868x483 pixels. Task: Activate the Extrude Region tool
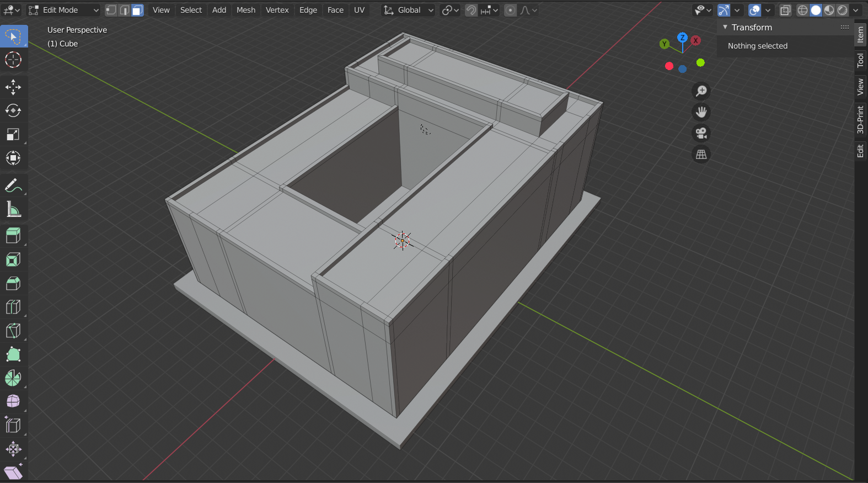pos(13,236)
